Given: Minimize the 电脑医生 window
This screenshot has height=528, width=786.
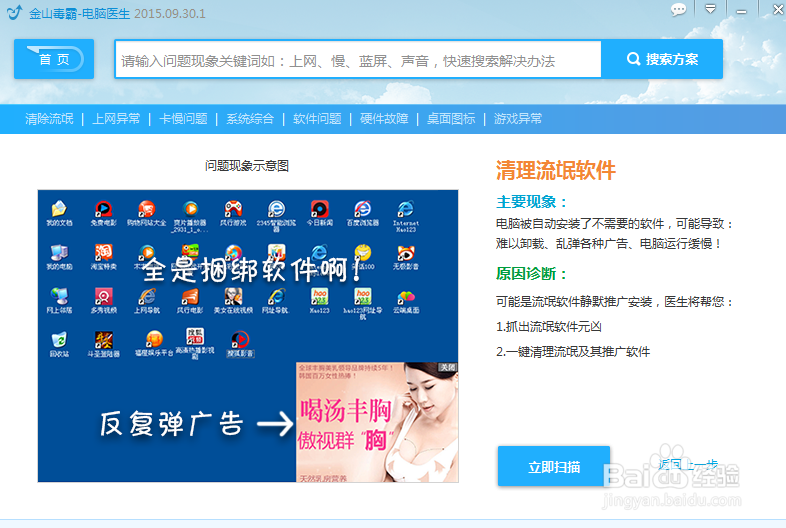Looking at the screenshot, I should coord(741,11).
